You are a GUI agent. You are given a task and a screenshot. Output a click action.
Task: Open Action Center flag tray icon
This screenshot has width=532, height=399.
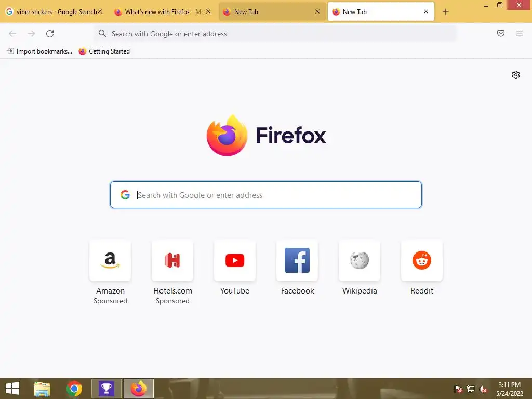coord(458,389)
